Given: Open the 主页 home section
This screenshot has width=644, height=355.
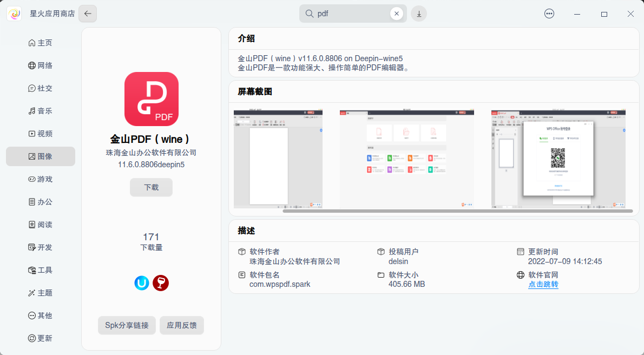Looking at the screenshot, I should (41, 42).
